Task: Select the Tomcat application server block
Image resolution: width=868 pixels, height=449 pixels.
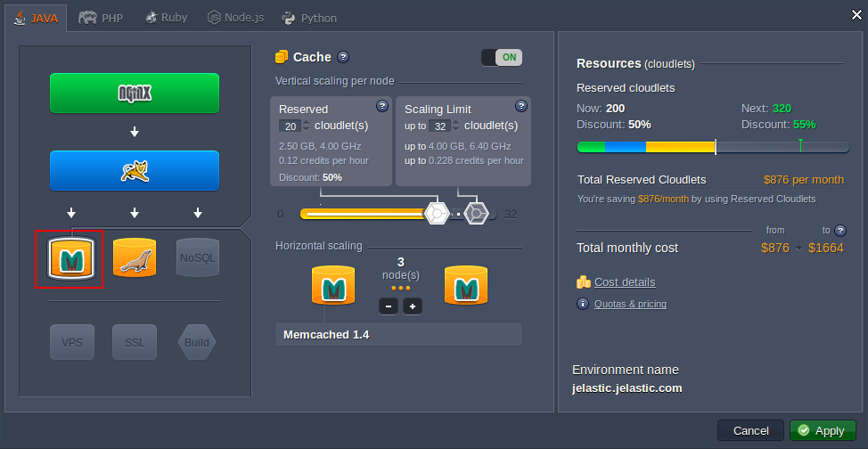Action: [x=135, y=170]
